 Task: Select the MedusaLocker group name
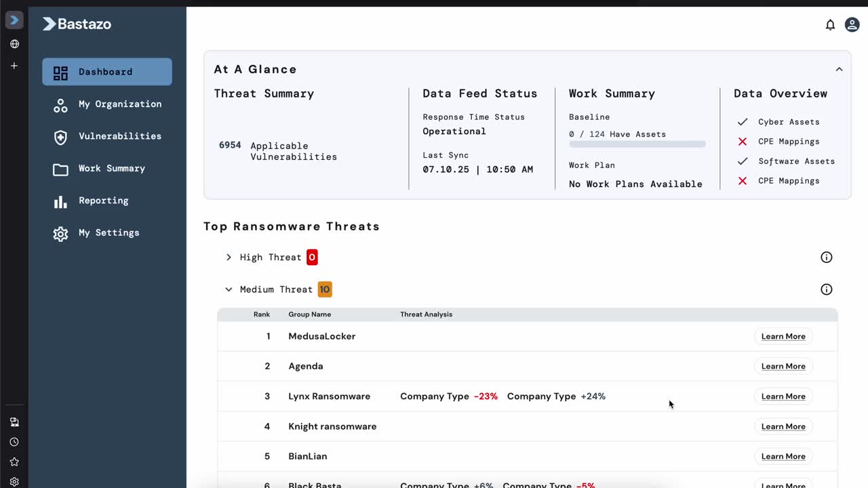pyautogui.click(x=322, y=336)
